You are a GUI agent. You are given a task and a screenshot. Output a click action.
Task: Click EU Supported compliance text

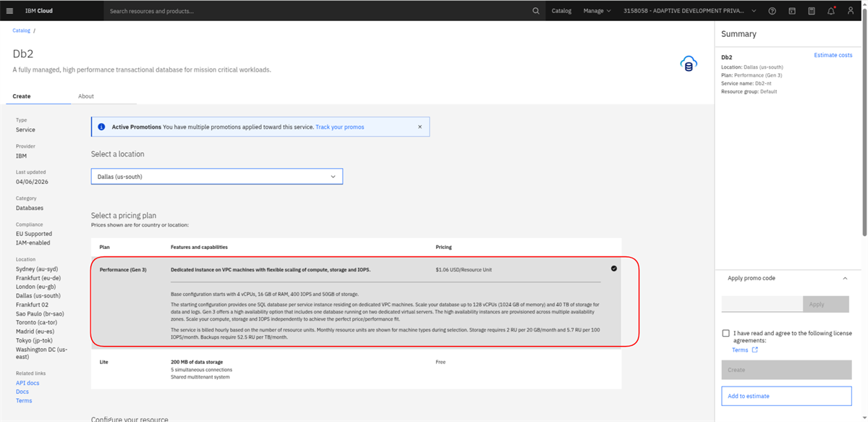tap(34, 234)
